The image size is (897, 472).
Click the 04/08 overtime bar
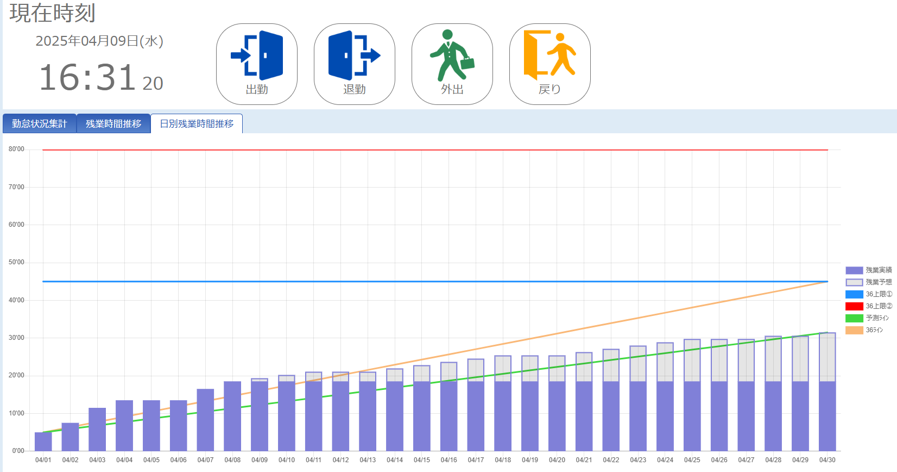tap(232, 416)
